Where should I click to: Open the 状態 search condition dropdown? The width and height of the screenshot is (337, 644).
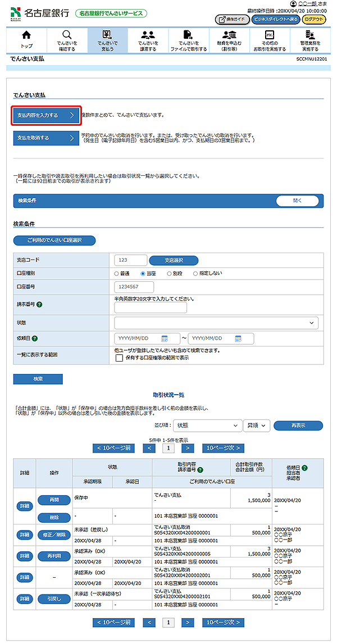[216, 323]
